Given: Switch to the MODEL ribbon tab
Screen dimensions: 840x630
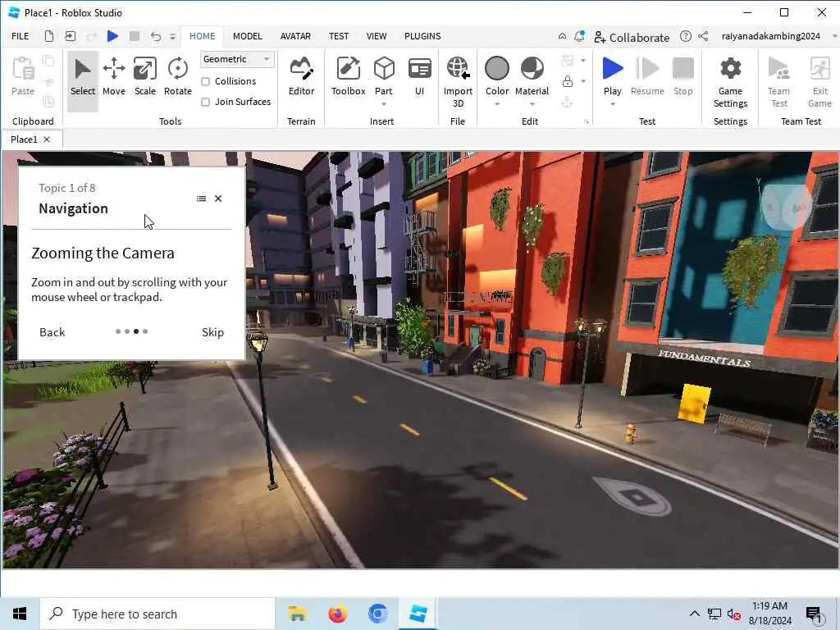Looking at the screenshot, I should coord(248,36).
